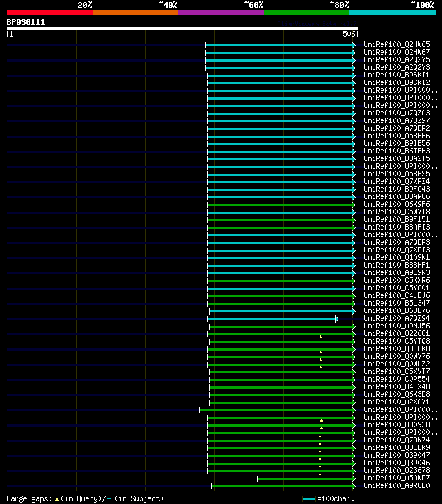The width and height of the screenshot is (442, 504).
Task: Select UniRef100_A9RQD0 label
Action: click(x=396, y=485)
